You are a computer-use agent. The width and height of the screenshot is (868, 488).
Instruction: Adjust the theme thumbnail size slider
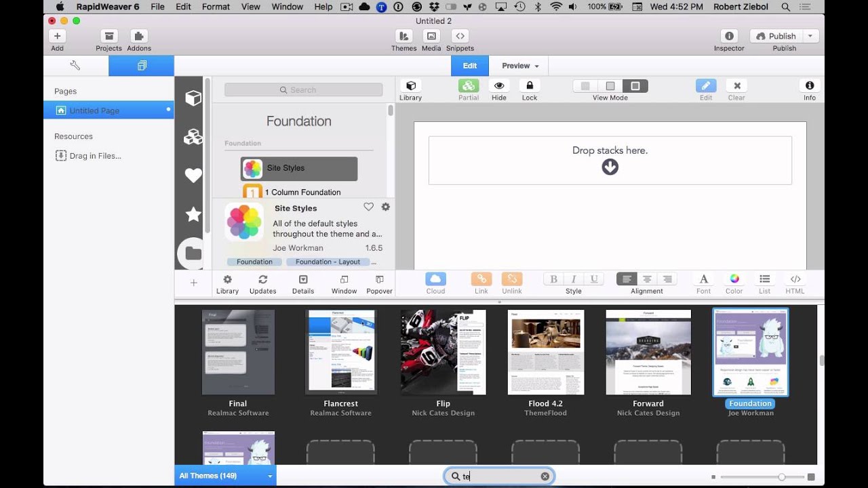[x=782, y=477]
